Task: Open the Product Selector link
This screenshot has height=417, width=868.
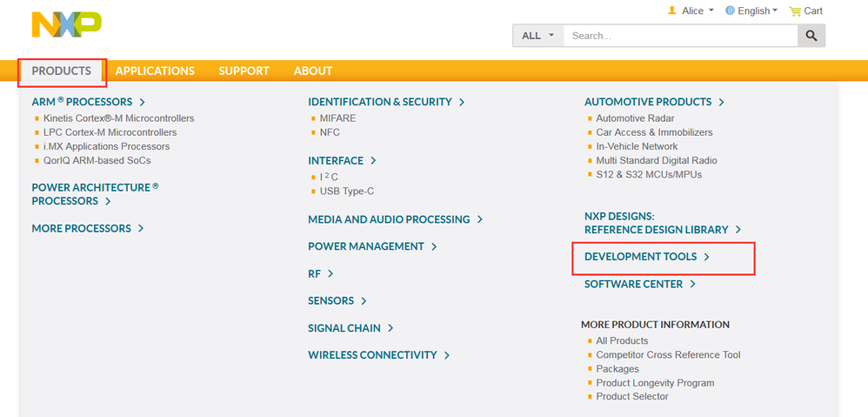Action: point(632,396)
